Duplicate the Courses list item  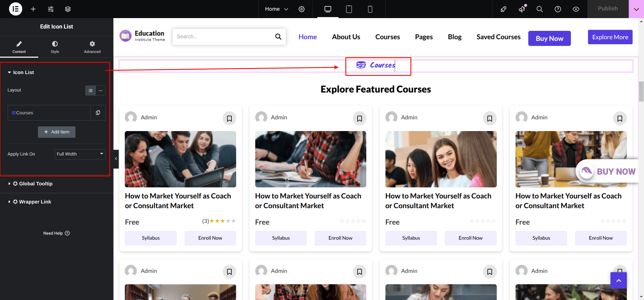point(98,113)
